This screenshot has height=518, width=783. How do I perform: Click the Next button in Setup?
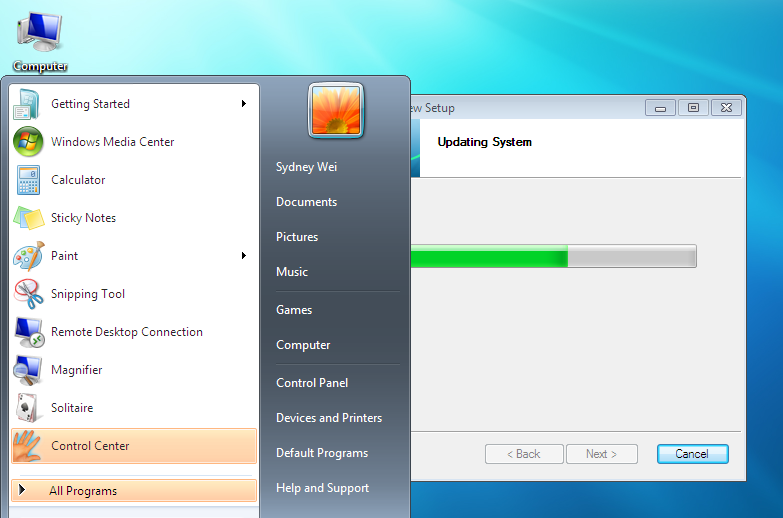pos(601,454)
